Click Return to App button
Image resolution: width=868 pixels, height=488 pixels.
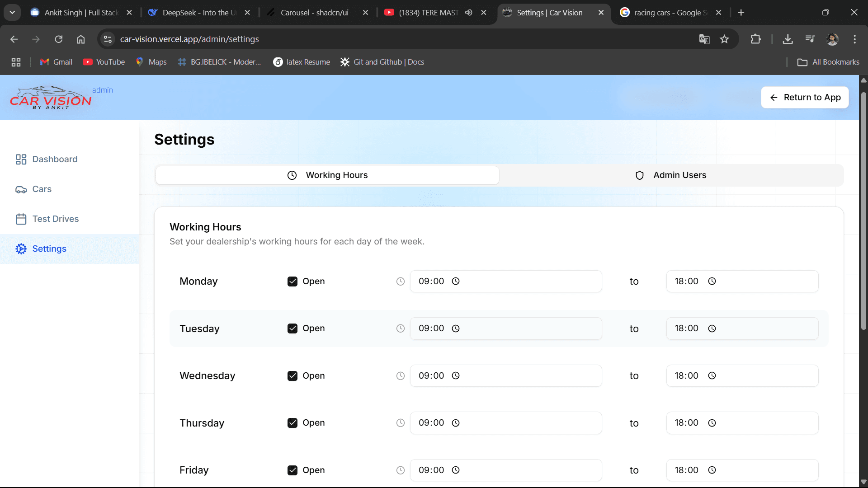tap(805, 98)
